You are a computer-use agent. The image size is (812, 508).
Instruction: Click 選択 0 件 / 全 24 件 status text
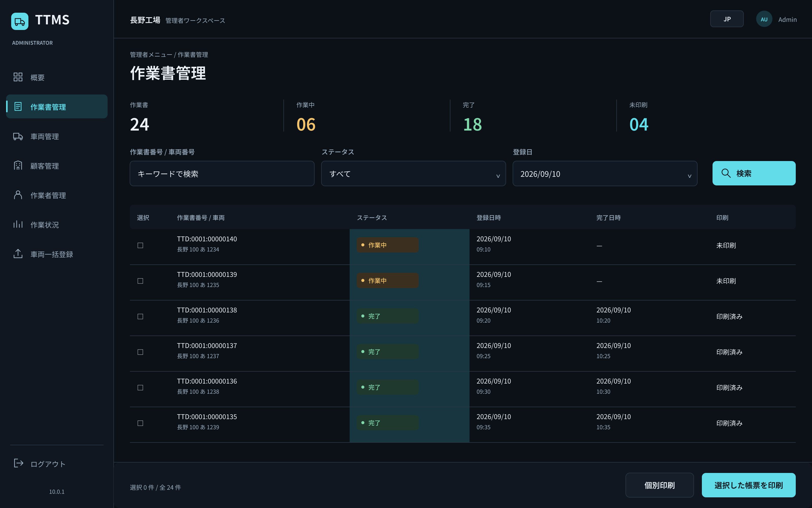point(155,487)
